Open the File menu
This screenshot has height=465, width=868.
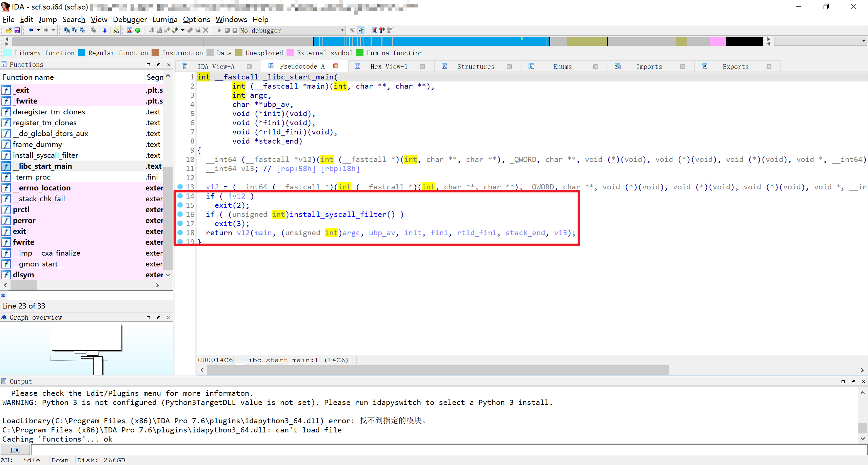tap(8, 19)
